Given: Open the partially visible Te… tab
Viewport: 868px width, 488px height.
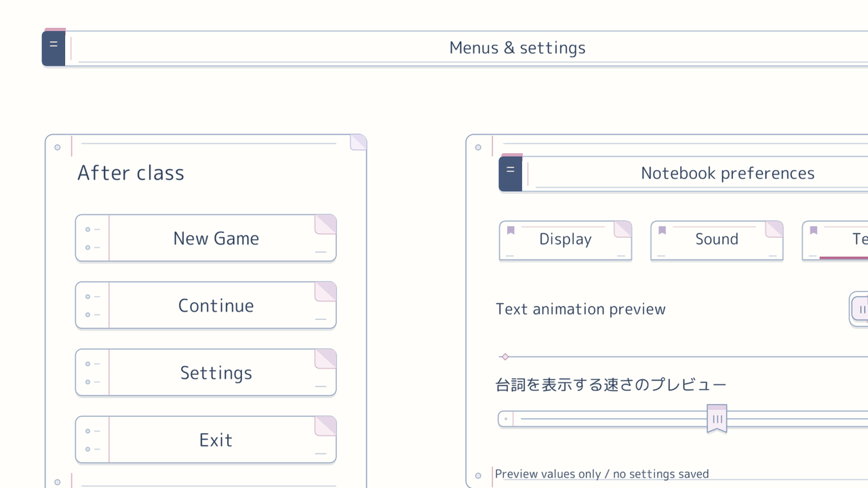Looking at the screenshot, I should pos(835,240).
